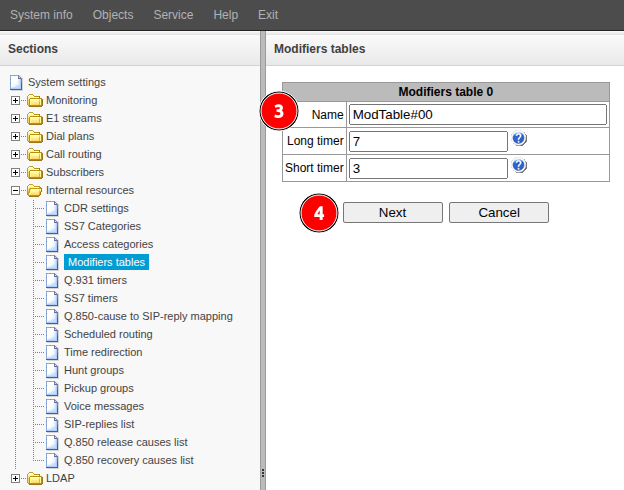Click the Name input field
The height and width of the screenshot is (490, 624).
[x=477, y=115]
